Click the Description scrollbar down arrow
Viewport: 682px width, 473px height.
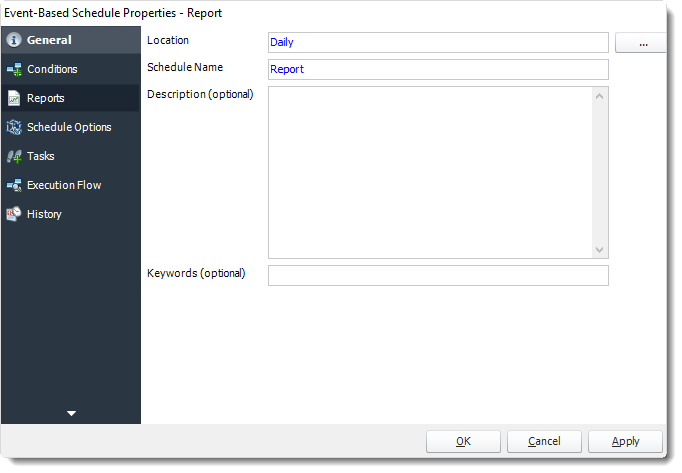pos(599,250)
